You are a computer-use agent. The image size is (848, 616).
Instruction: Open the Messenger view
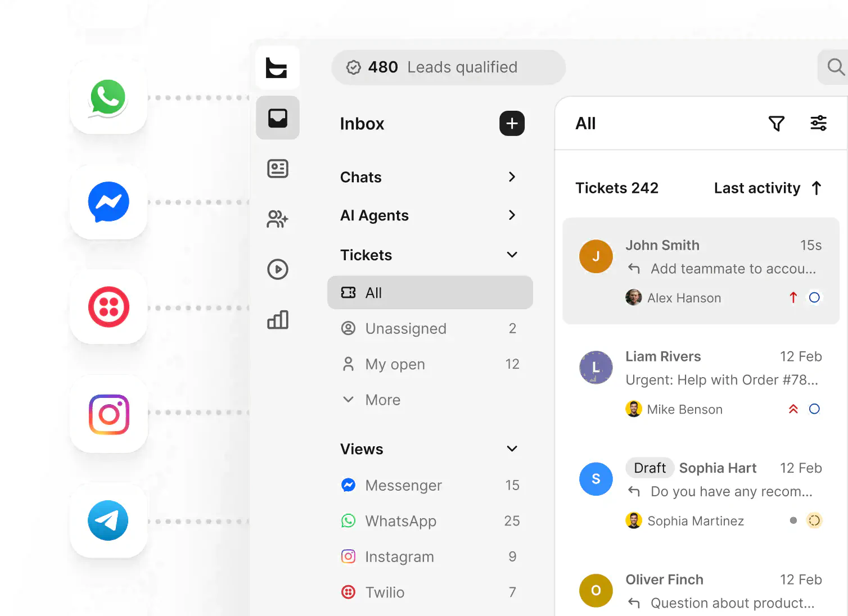[x=430, y=485]
